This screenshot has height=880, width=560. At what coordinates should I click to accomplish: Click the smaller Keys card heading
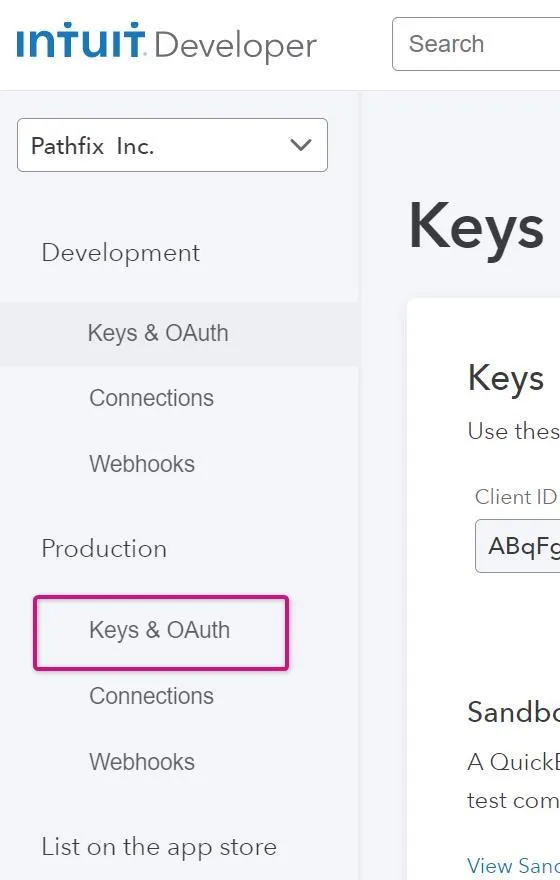click(x=506, y=379)
